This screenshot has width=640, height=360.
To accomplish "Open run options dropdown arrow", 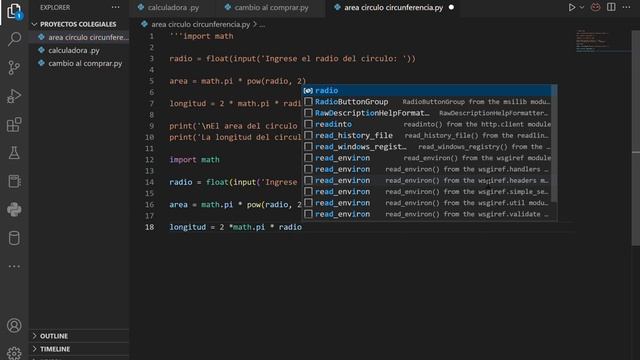I will 582,7.
